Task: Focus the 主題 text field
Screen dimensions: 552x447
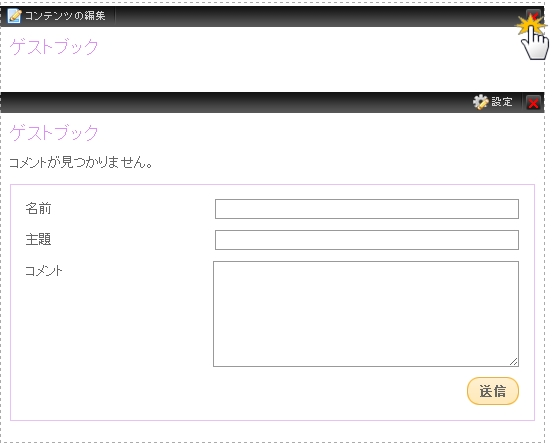Action: pos(367,240)
